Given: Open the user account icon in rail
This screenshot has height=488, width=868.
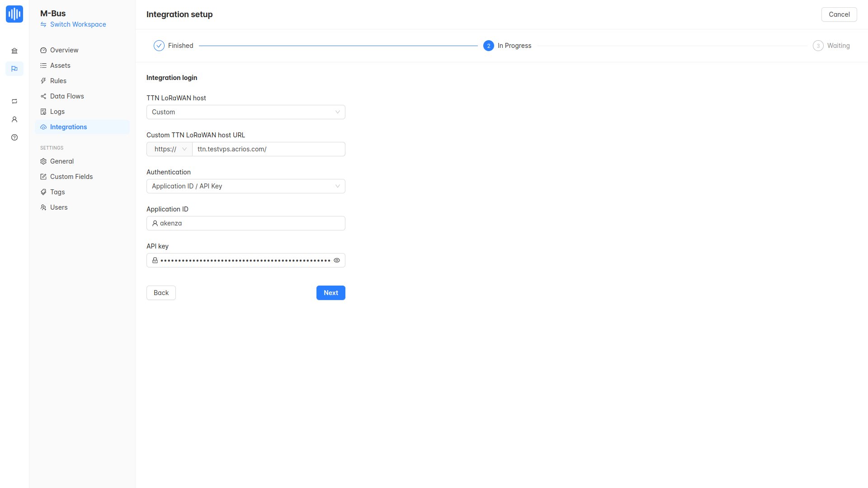Looking at the screenshot, I should (14, 119).
